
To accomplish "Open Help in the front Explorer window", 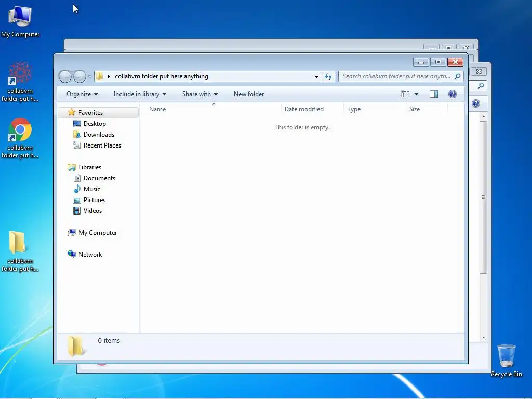I will point(453,94).
